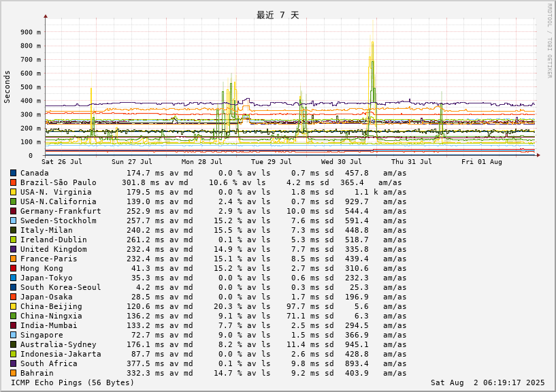Select the "Thu 31 Jul" x-axis date

[x=412, y=162]
